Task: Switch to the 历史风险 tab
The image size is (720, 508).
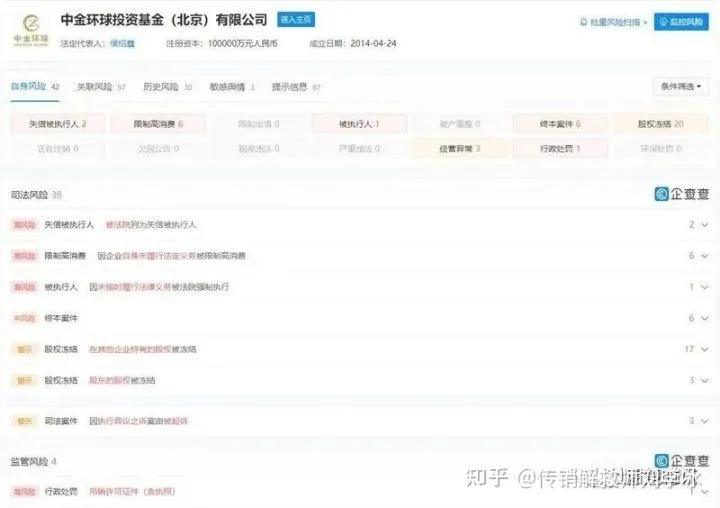Action: pos(167,87)
